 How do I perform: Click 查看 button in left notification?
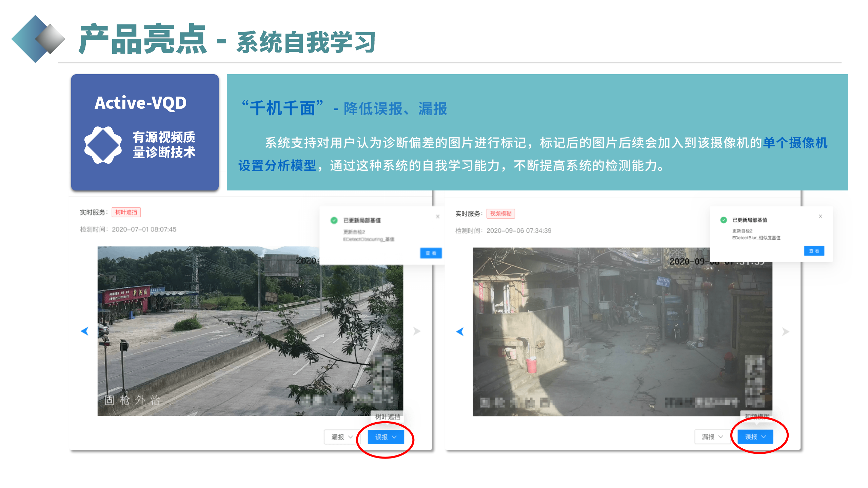click(431, 253)
